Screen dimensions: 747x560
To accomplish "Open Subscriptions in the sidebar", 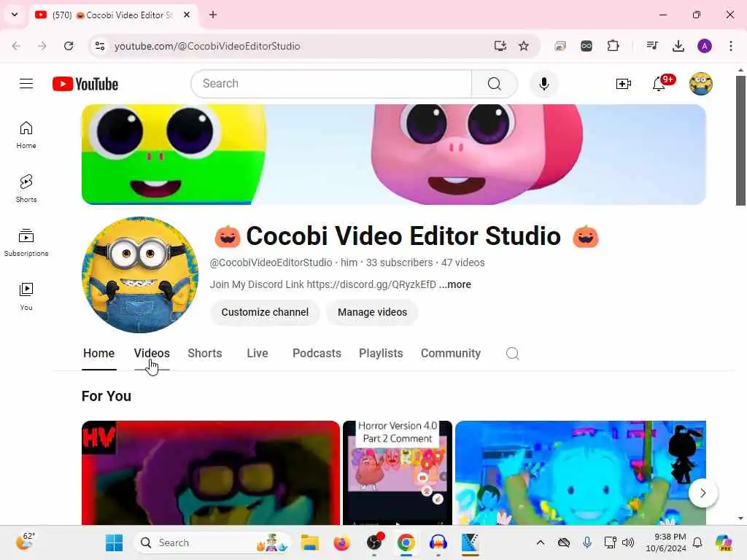I will [x=26, y=242].
